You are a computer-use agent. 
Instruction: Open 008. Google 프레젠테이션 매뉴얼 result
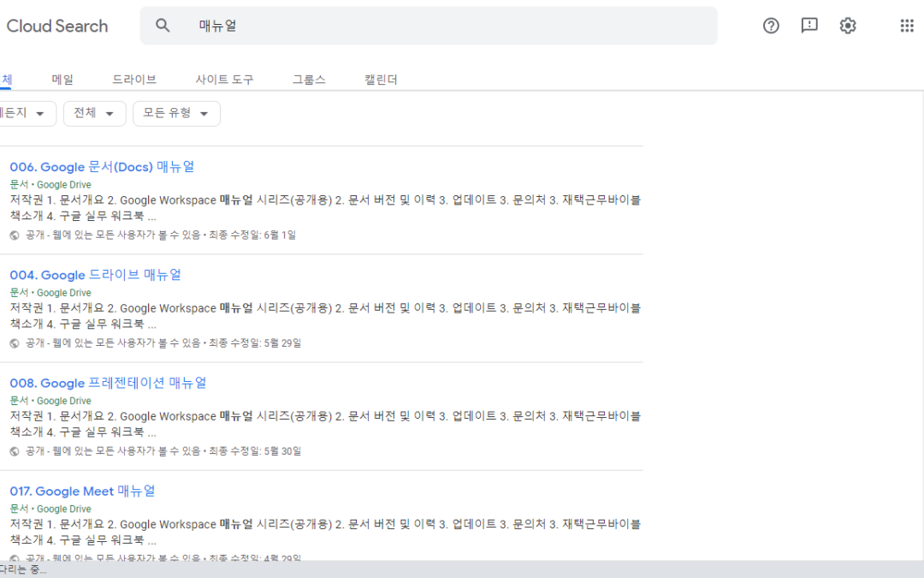coord(108,383)
